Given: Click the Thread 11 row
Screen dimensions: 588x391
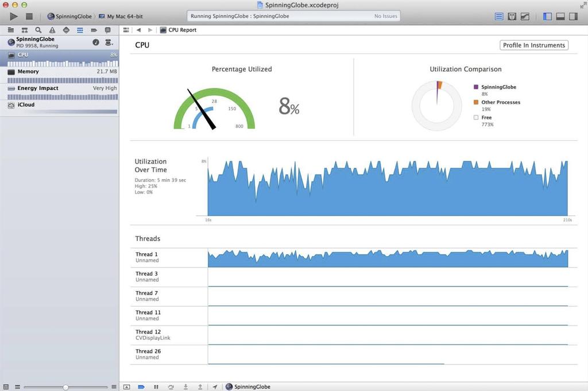Looking at the screenshot, I should [x=354, y=316].
